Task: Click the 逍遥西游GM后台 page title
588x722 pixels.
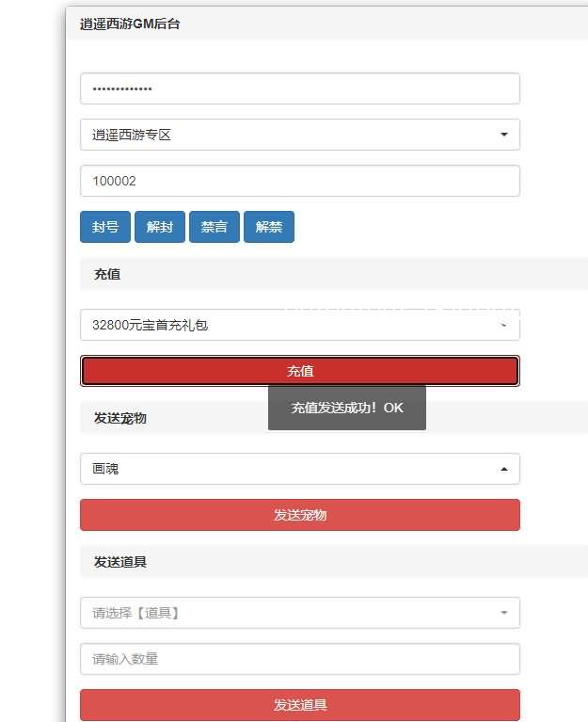Action: click(130, 24)
